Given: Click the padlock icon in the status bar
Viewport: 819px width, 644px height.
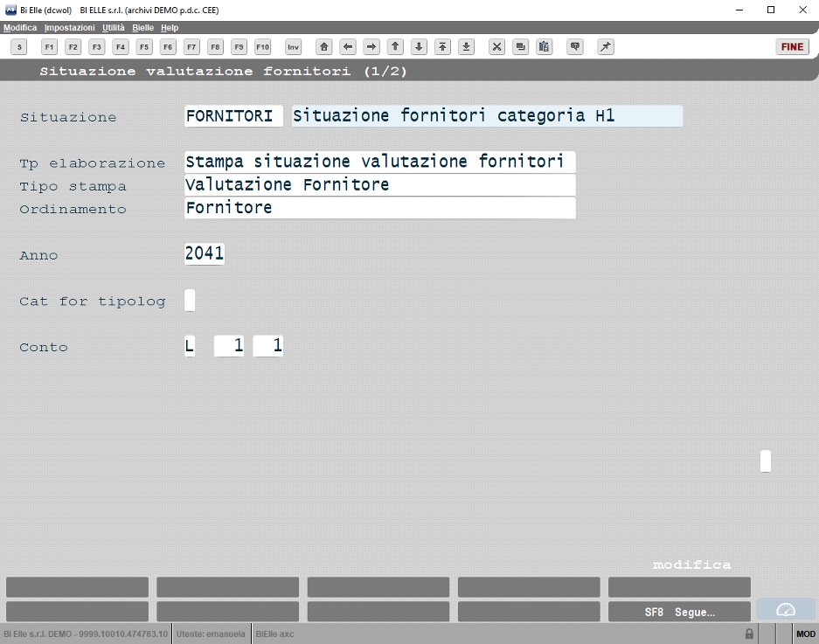Looking at the screenshot, I should coord(749,634).
